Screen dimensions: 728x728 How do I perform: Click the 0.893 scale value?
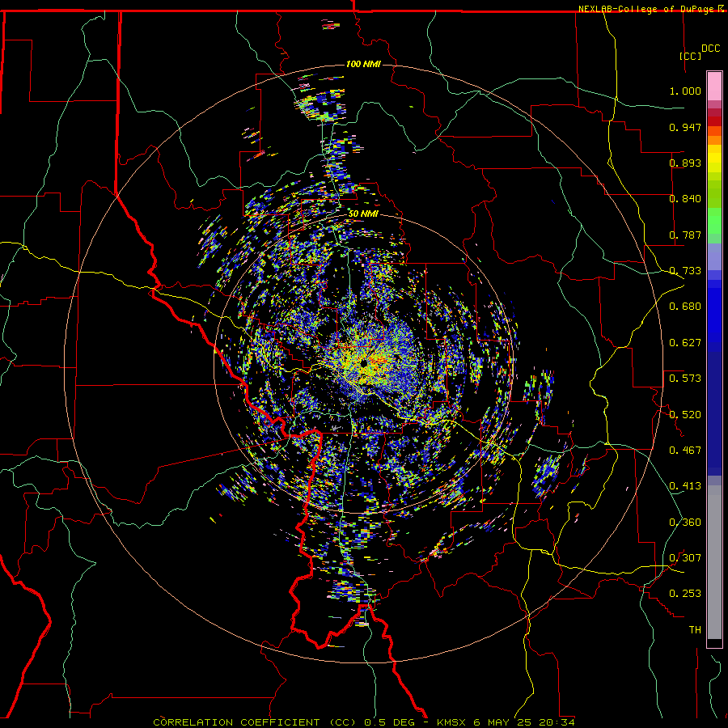point(685,163)
